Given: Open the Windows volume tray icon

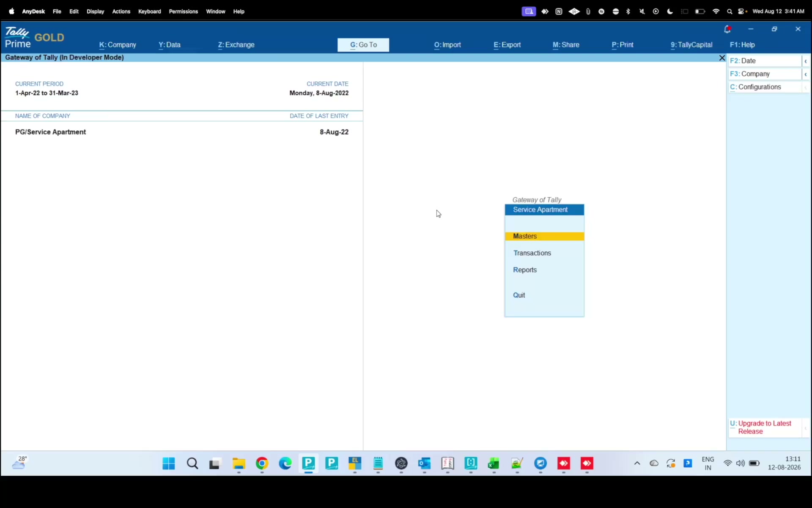Looking at the screenshot, I should tap(740, 463).
